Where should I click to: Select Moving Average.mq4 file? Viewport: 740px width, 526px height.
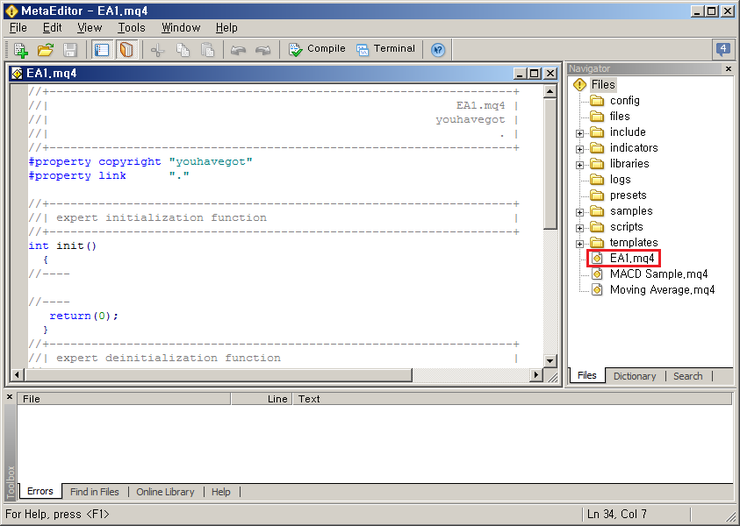(x=662, y=290)
